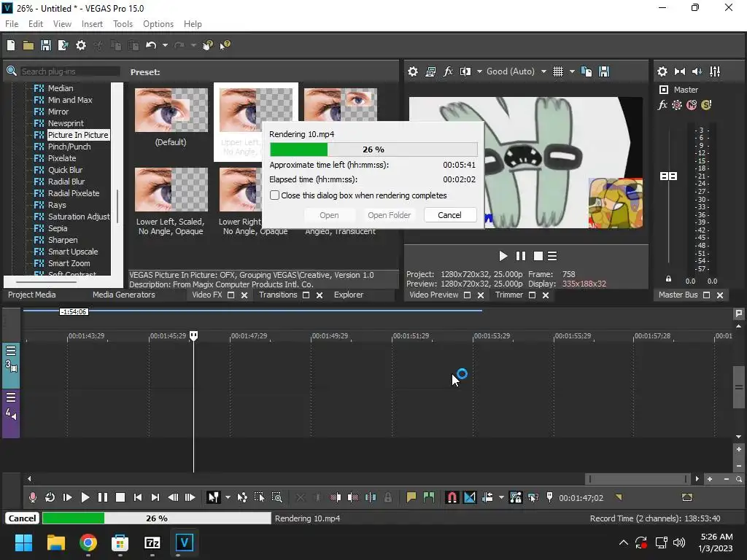Toggle Auto Ripple icon

click(487, 497)
